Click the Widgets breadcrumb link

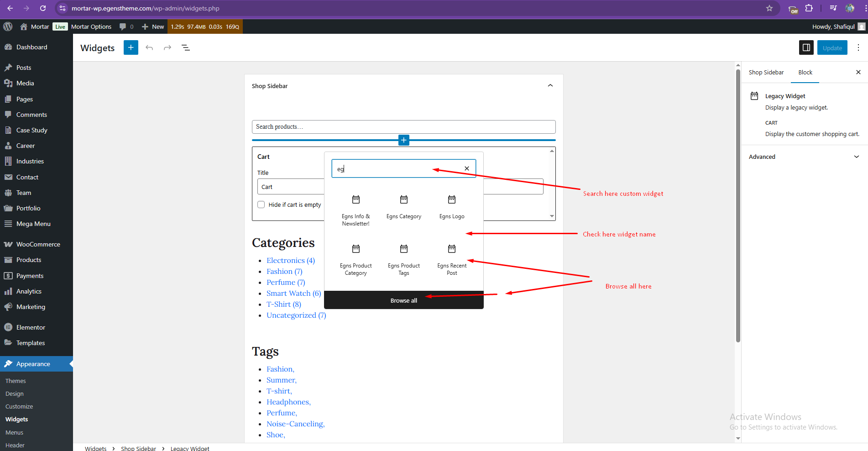point(95,448)
